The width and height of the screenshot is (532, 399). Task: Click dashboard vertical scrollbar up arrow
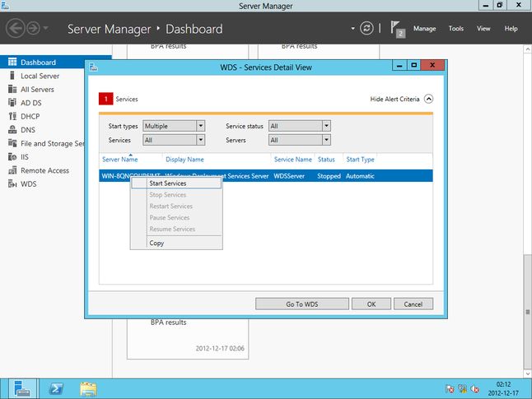point(528,49)
